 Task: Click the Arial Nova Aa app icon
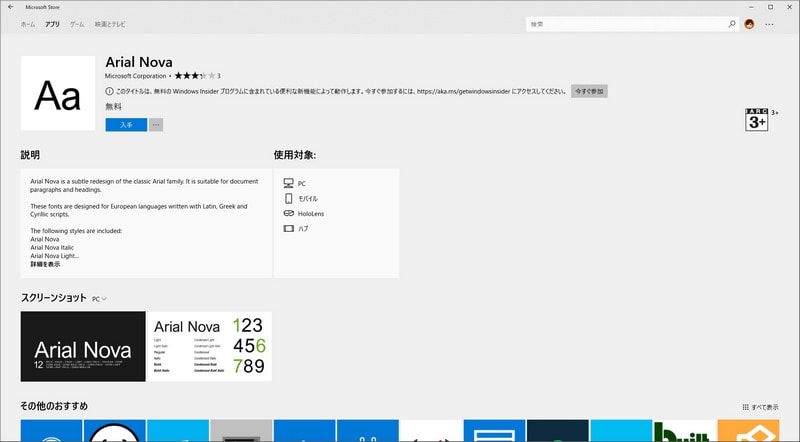coord(58,93)
